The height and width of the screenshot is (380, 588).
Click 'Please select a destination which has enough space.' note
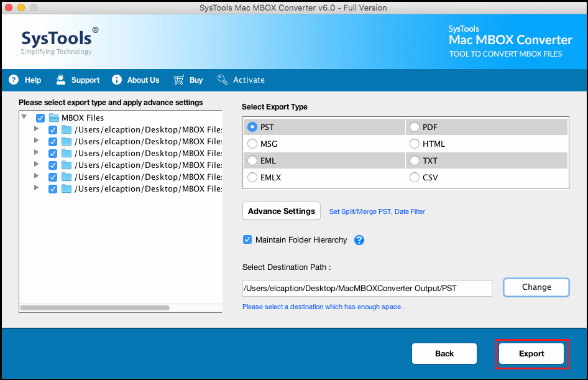tap(323, 307)
